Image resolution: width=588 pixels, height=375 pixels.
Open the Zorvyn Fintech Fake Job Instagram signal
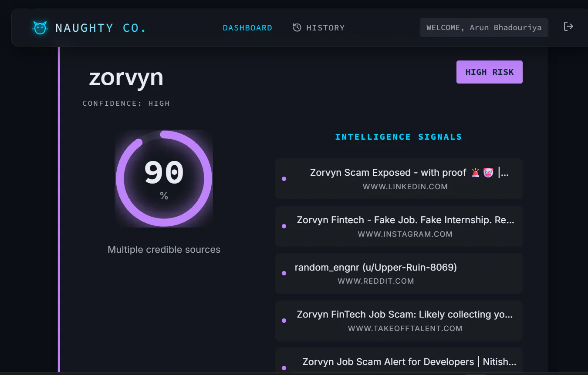(x=399, y=226)
